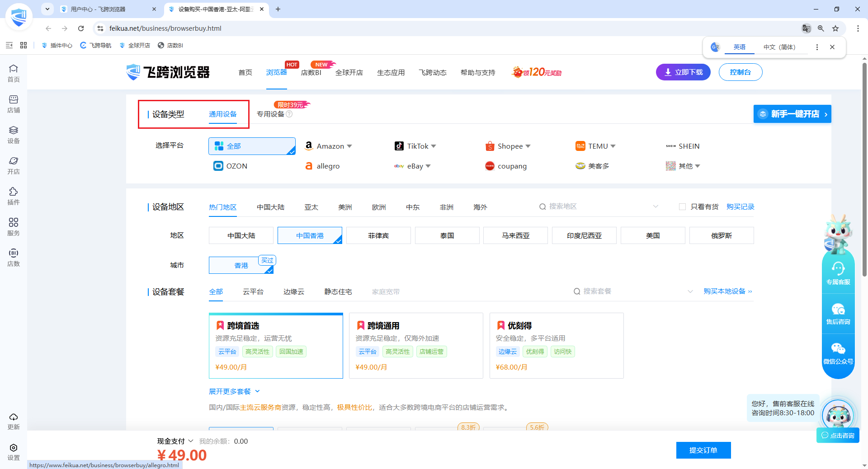Screen dimensions: 868x469
Task: Open the 现金支付 payment method dropdown
Action: tap(175, 441)
